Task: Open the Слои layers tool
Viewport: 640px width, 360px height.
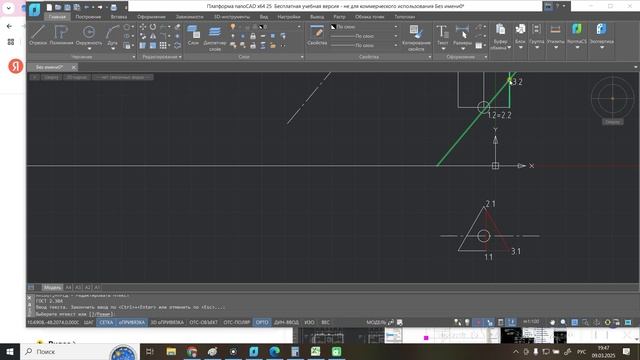Action: [193, 35]
